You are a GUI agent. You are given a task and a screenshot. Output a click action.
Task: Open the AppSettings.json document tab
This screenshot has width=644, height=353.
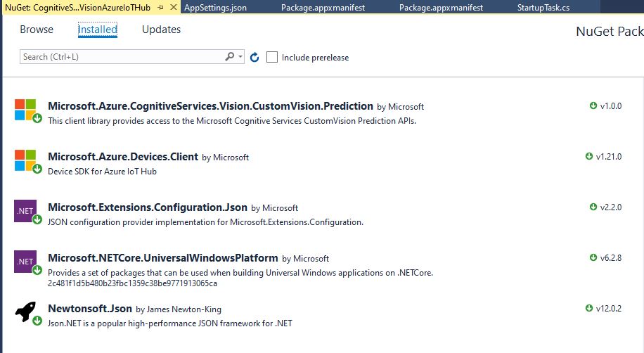(x=214, y=7)
